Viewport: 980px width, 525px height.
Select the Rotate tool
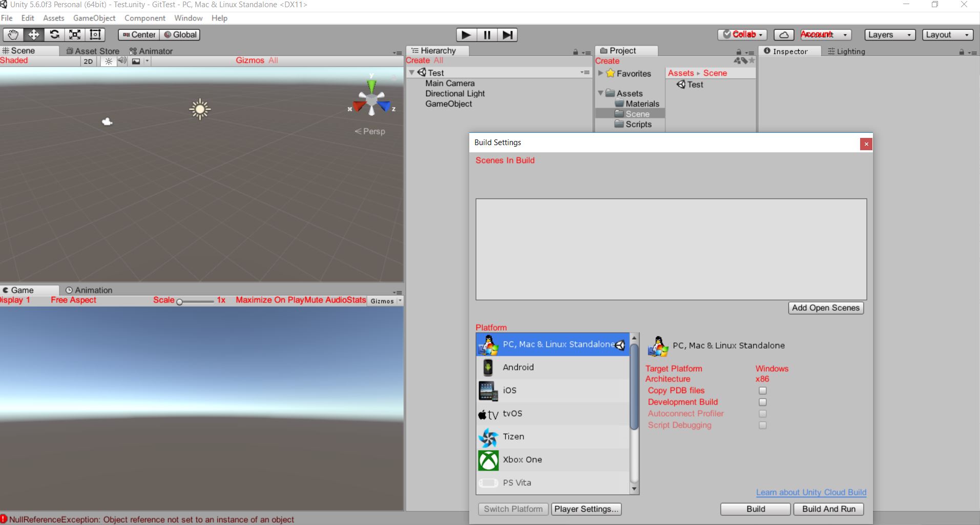pyautogui.click(x=54, y=35)
